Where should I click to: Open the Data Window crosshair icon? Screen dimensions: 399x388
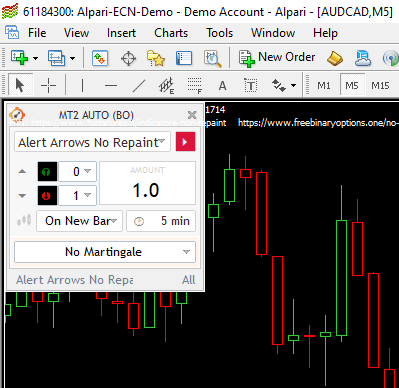(x=128, y=59)
